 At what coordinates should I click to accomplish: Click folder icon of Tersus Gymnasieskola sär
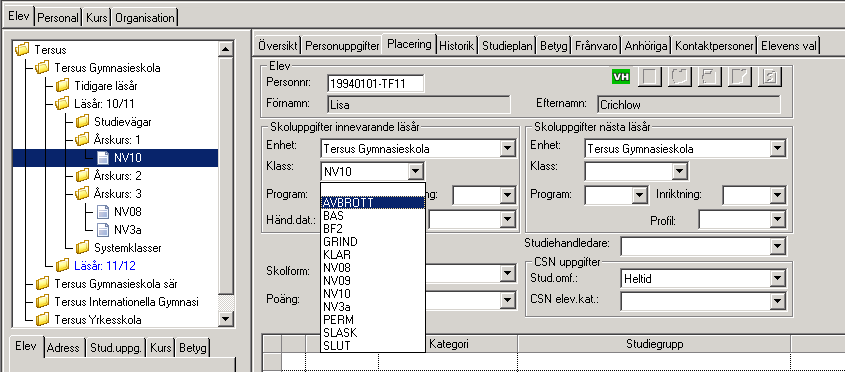pyautogui.click(x=42, y=284)
